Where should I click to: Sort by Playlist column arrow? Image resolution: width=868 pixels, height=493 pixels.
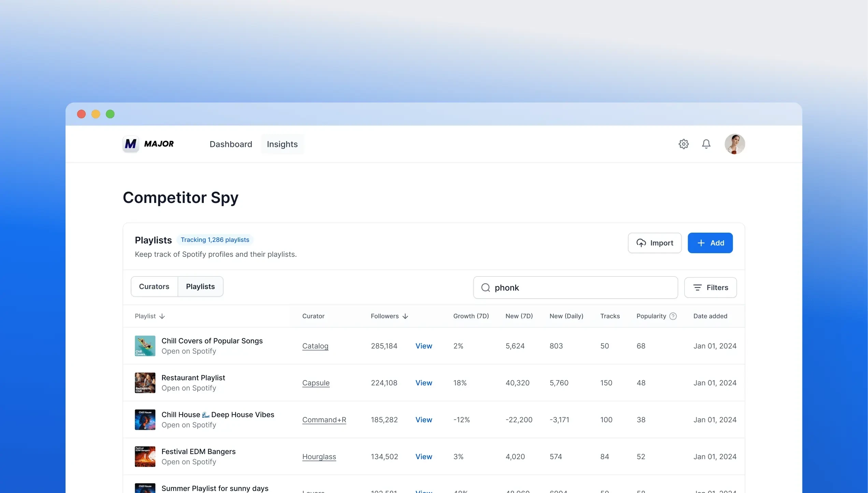point(162,316)
